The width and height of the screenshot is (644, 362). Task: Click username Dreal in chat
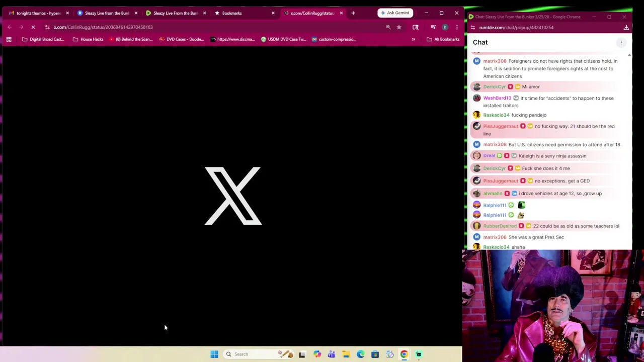(x=489, y=156)
